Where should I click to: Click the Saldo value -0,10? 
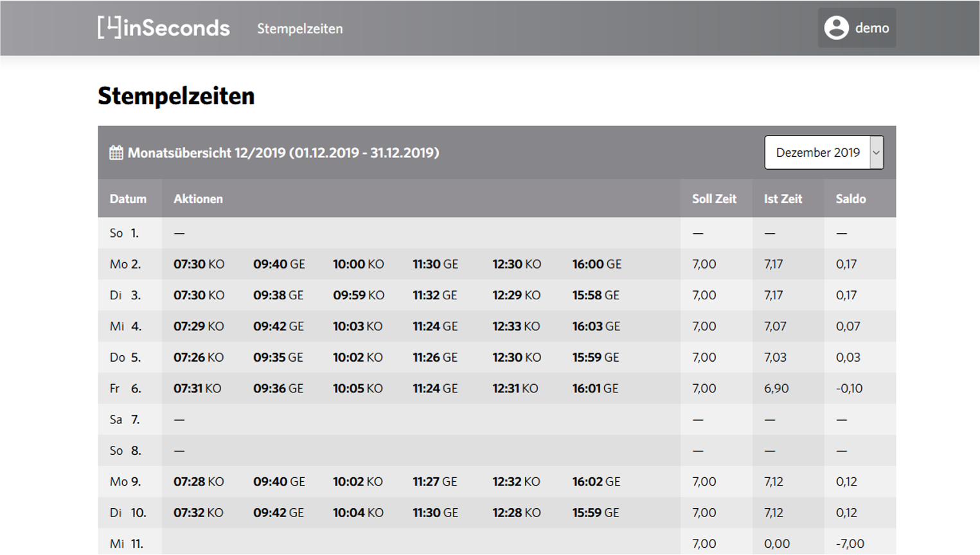pos(849,389)
